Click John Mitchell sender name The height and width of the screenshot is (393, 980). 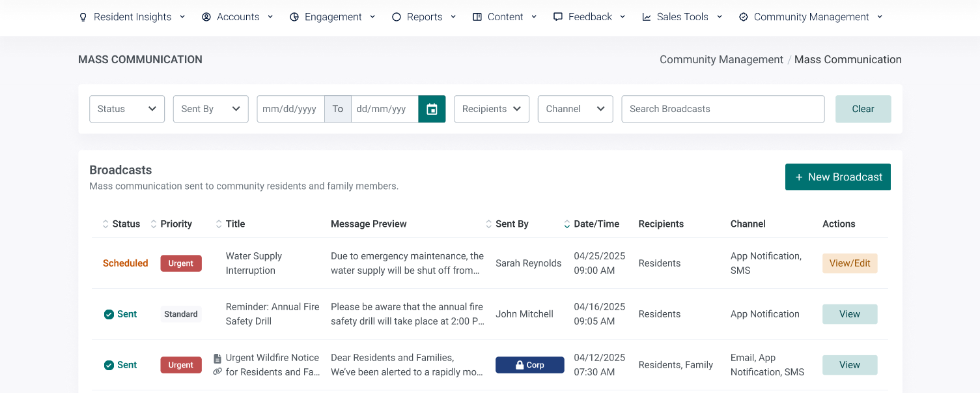(x=524, y=314)
